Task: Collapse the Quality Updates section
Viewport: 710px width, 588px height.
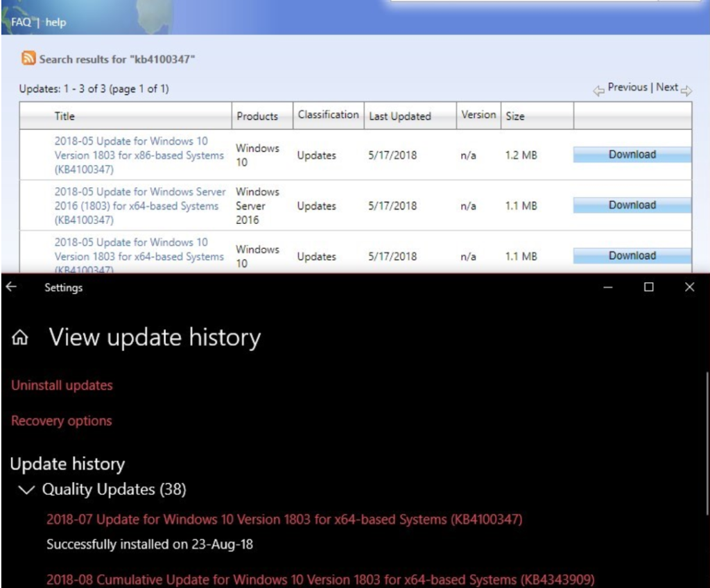Action: tap(26, 490)
